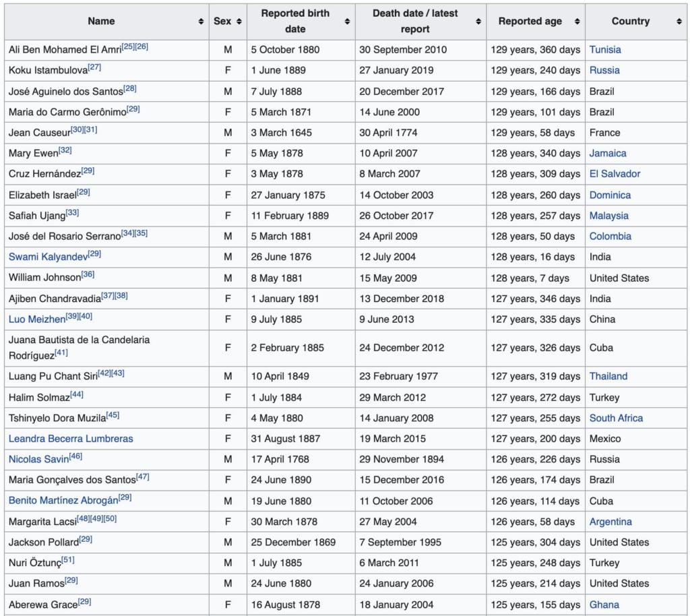Screen dimensions: 690x616
Task: Open citation 51 next to Nuri Öztunç
Action: (68, 560)
